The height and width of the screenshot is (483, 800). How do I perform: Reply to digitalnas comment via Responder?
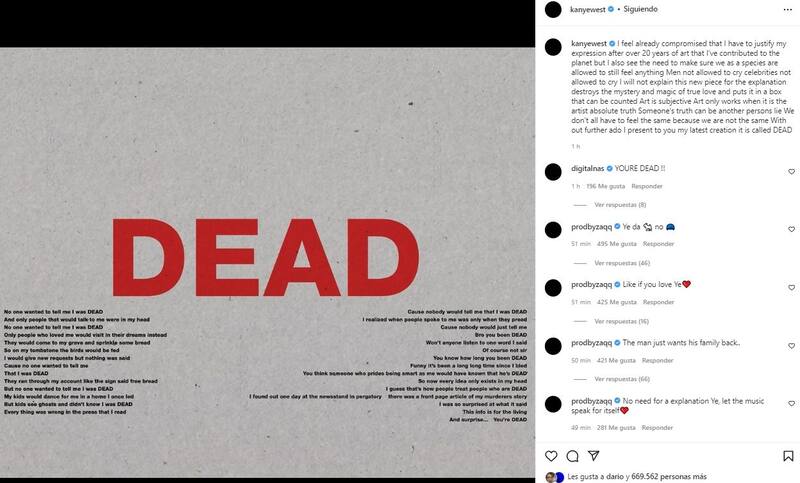point(646,186)
